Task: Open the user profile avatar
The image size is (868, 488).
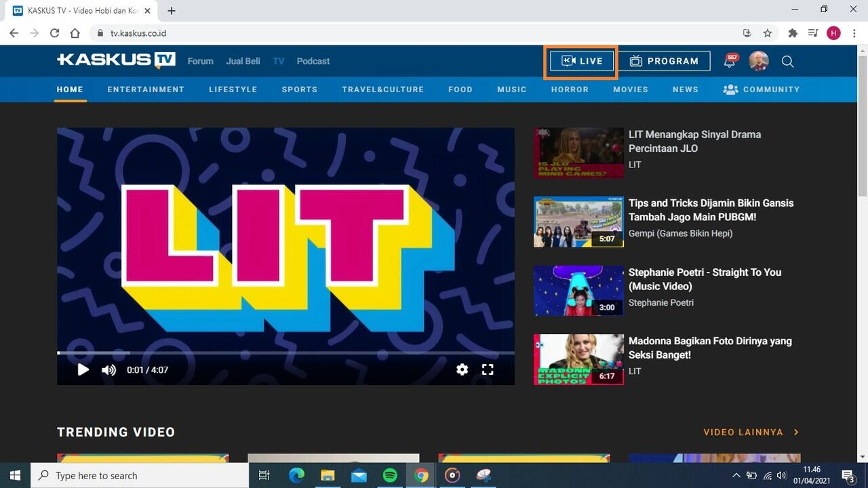Action: [x=758, y=61]
